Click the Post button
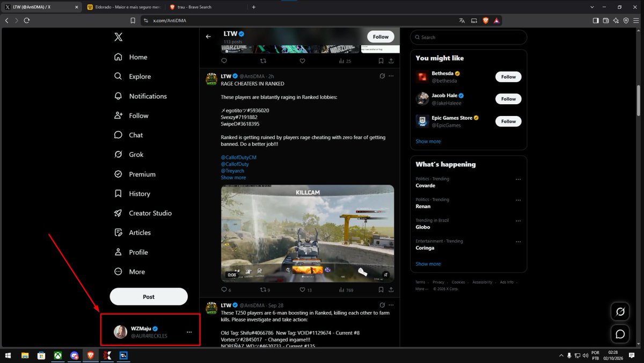Image resolution: width=644 pixels, height=363 pixels. tap(149, 296)
